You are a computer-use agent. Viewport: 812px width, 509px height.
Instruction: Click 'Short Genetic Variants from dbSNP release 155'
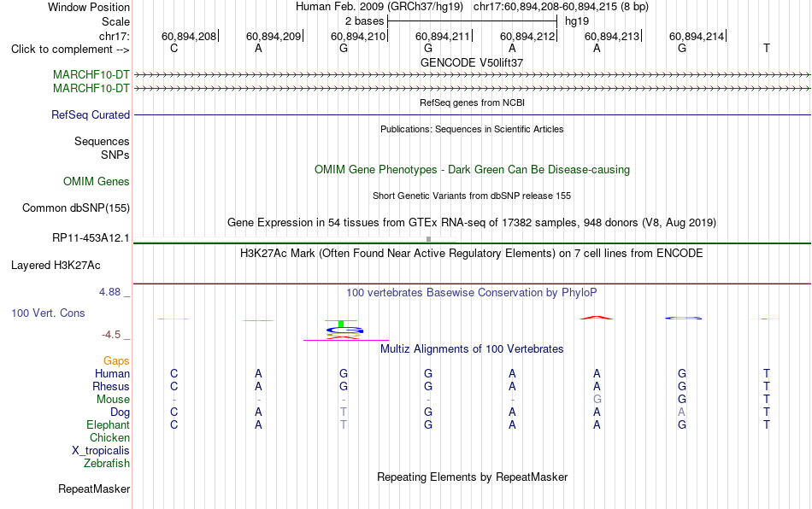(472, 196)
